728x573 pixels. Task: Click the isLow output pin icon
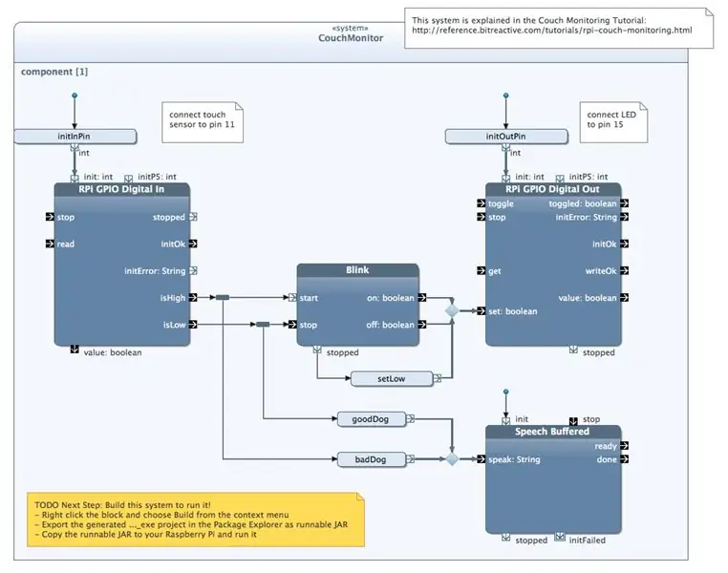(x=193, y=325)
